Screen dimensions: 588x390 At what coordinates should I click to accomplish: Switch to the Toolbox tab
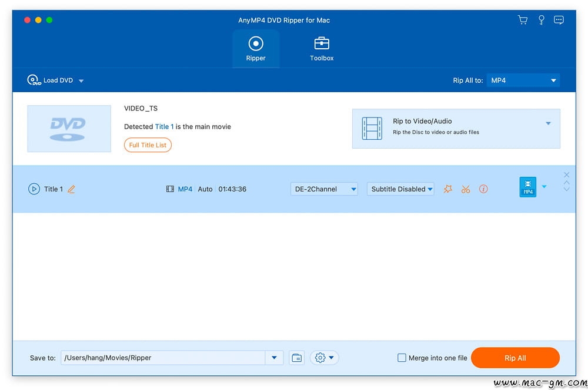(322, 49)
